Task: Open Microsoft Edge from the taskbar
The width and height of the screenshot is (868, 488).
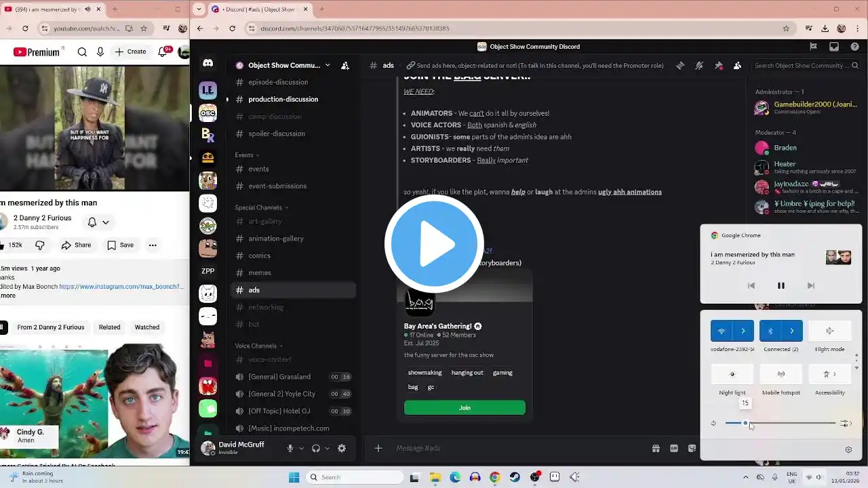Action: pyautogui.click(x=454, y=477)
